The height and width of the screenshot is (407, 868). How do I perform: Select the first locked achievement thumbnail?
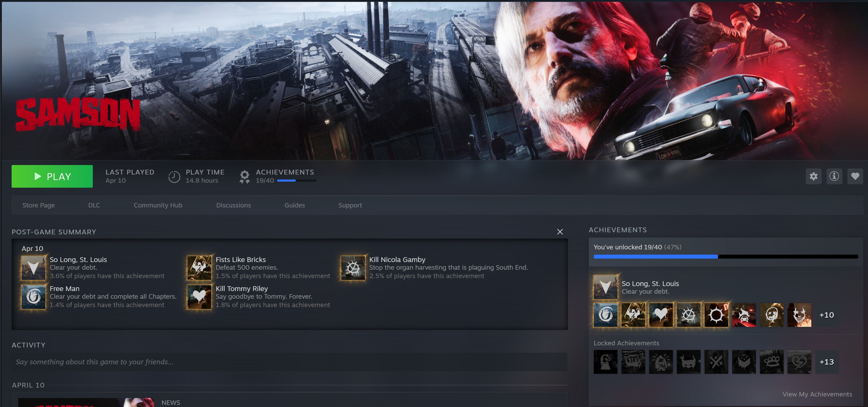pos(605,362)
